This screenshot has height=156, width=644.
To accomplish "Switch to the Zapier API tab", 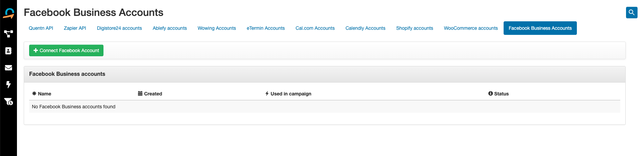I will tap(75, 28).
